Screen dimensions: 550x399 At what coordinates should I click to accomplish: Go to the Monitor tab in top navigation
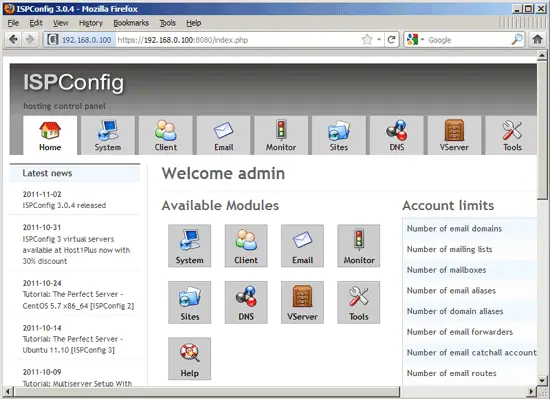tap(281, 135)
